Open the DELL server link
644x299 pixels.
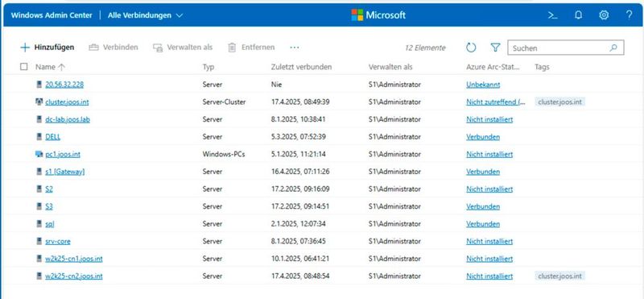53,136
